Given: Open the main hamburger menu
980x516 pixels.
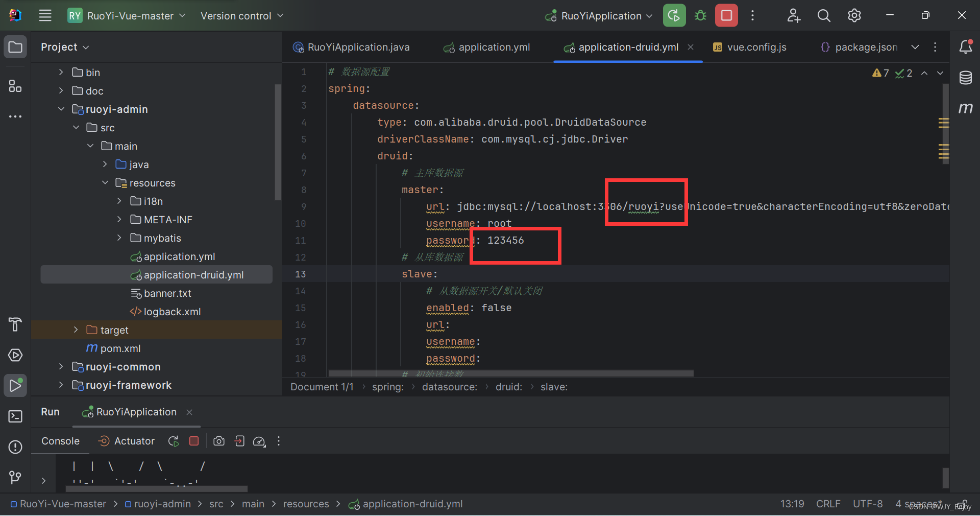Looking at the screenshot, I should tap(45, 15).
